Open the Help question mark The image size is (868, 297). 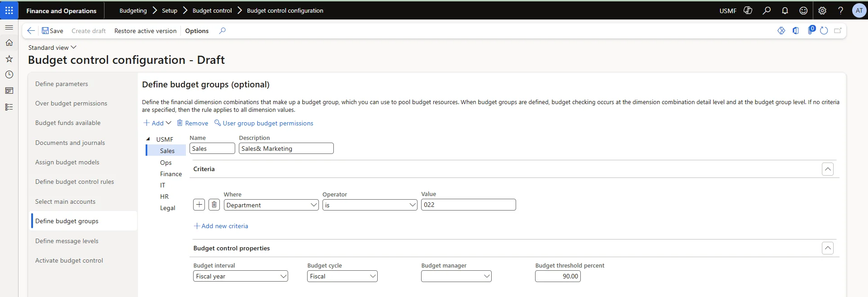click(x=840, y=10)
